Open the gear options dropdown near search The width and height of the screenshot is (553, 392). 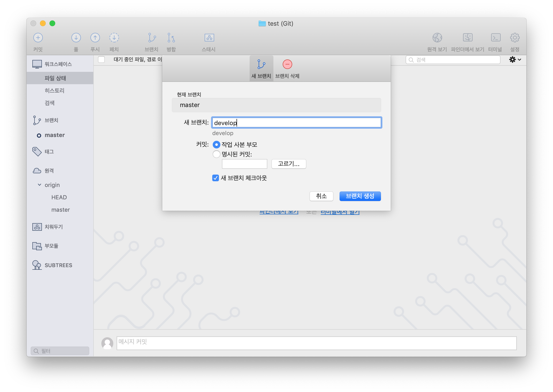tap(515, 60)
